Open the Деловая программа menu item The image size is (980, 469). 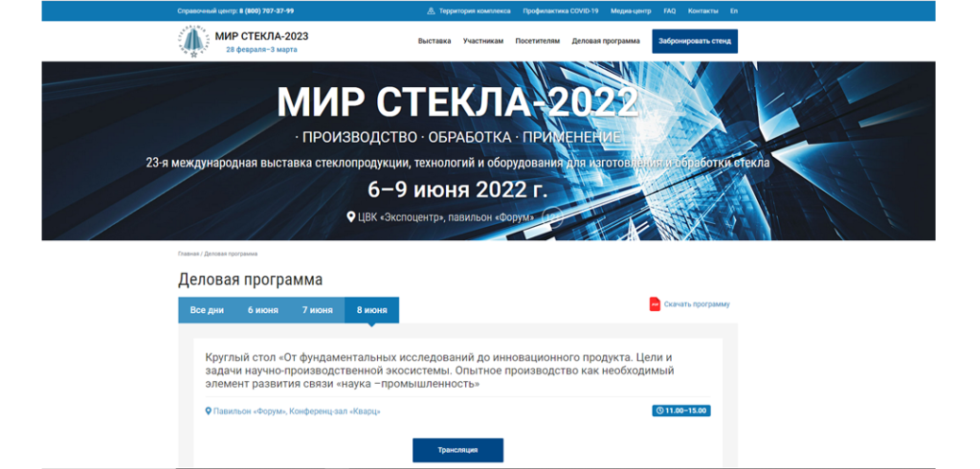[606, 41]
